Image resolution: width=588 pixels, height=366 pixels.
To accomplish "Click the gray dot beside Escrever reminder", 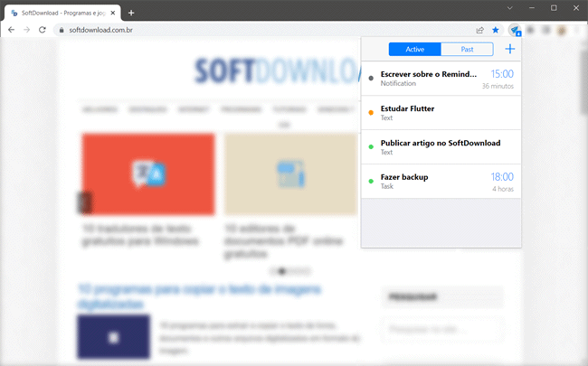I will [x=371, y=79].
